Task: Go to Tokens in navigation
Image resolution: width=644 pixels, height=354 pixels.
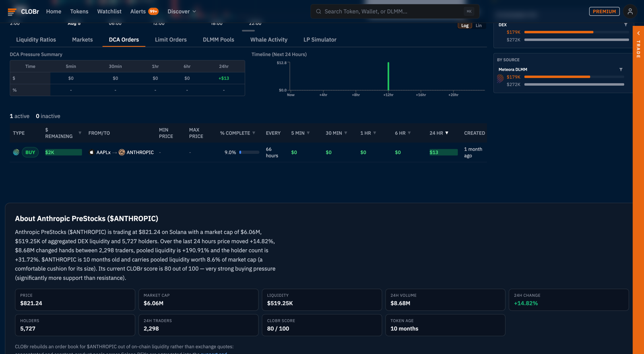Action: coord(79,11)
